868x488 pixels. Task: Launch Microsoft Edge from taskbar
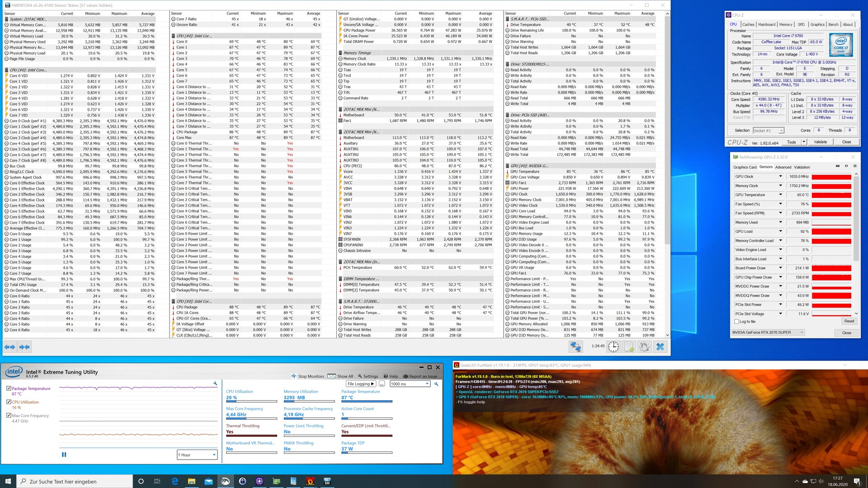point(175,481)
